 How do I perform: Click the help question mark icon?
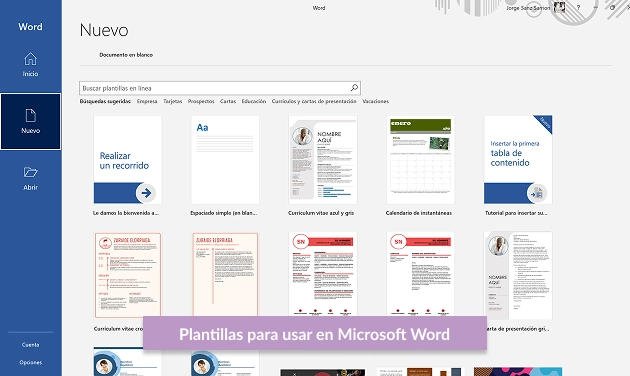(578, 8)
